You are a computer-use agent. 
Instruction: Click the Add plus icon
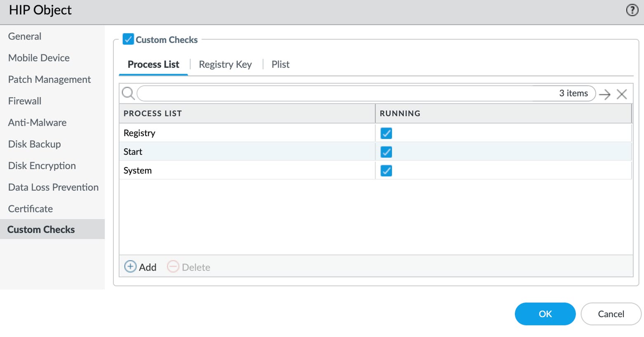click(x=131, y=266)
